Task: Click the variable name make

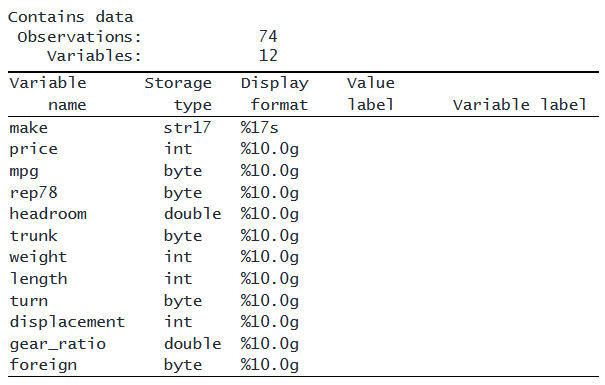Action: [x=29, y=128]
